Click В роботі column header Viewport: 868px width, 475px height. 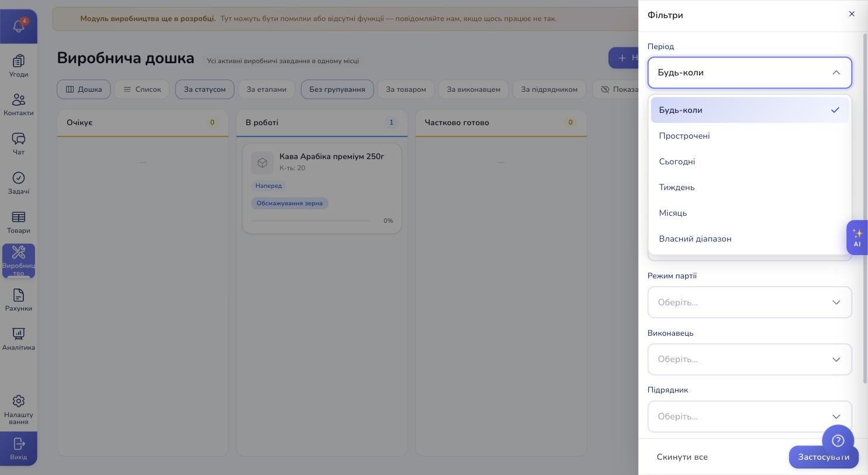[322, 123]
